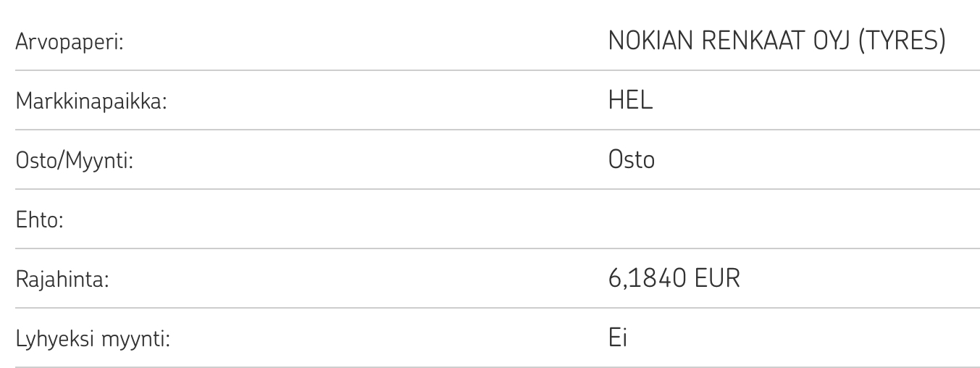Click the EUR currency unit
Screen dimensions: 980x368
click(717, 279)
